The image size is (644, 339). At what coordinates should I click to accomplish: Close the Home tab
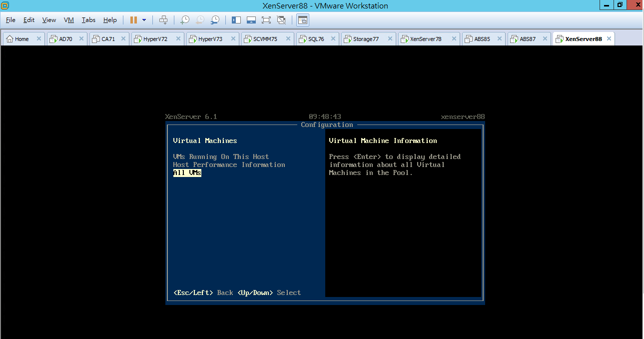[38, 39]
